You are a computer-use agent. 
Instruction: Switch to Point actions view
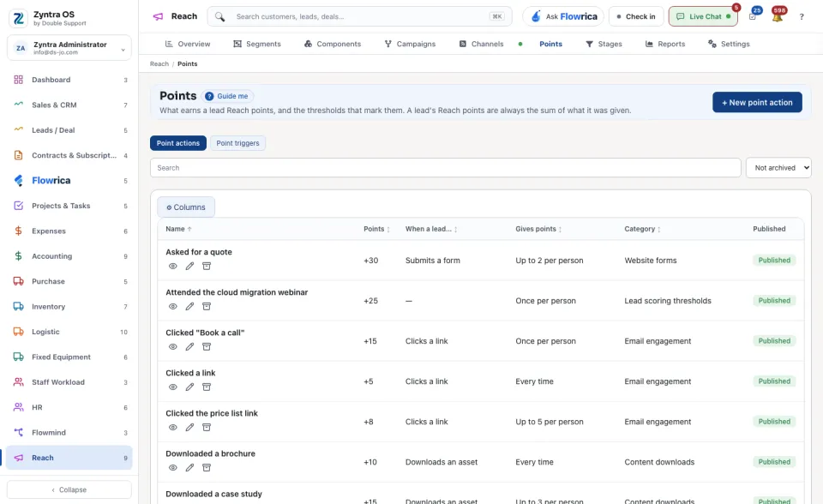pyautogui.click(x=178, y=143)
